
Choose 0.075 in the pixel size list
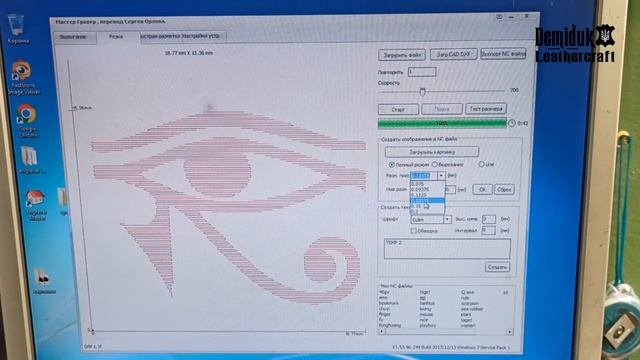[427, 184]
